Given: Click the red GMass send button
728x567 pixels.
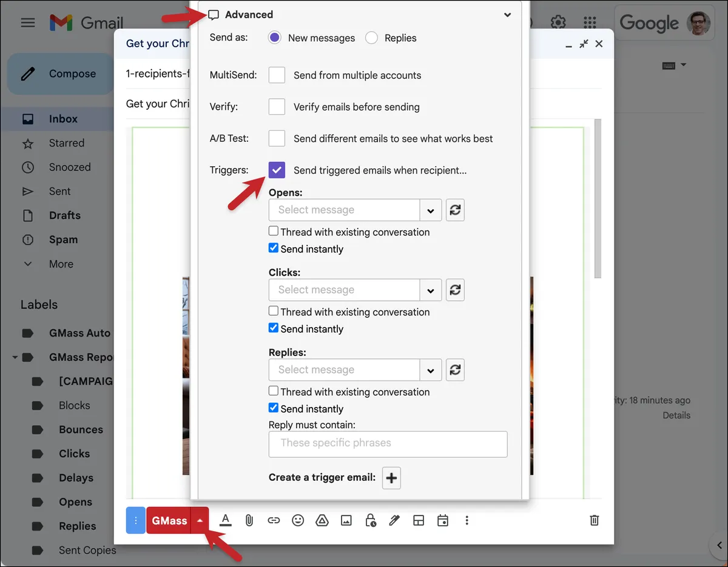Looking at the screenshot, I should pyautogui.click(x=169, y=520).
